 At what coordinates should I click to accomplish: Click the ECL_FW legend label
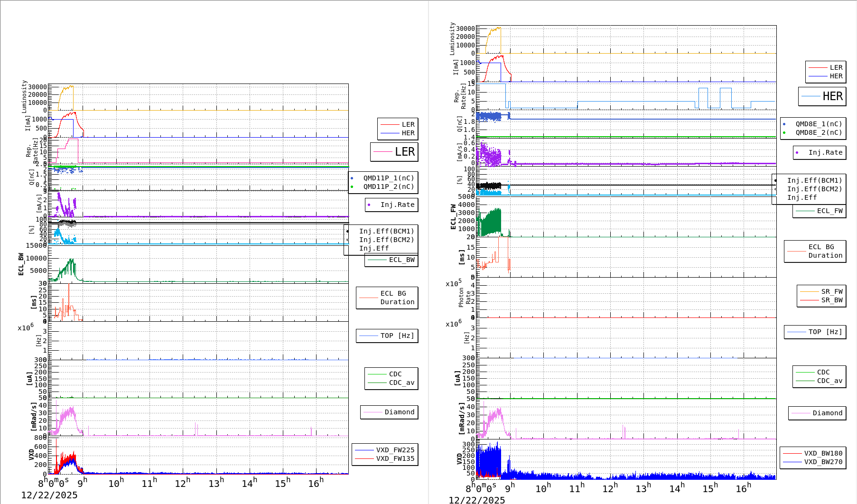click(829, 211)
